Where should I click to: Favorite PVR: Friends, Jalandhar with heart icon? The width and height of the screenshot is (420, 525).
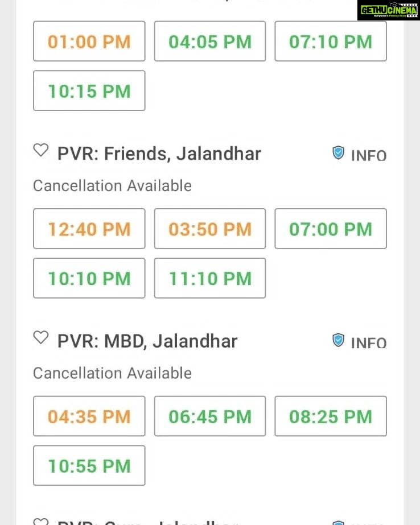pos(41,150)
